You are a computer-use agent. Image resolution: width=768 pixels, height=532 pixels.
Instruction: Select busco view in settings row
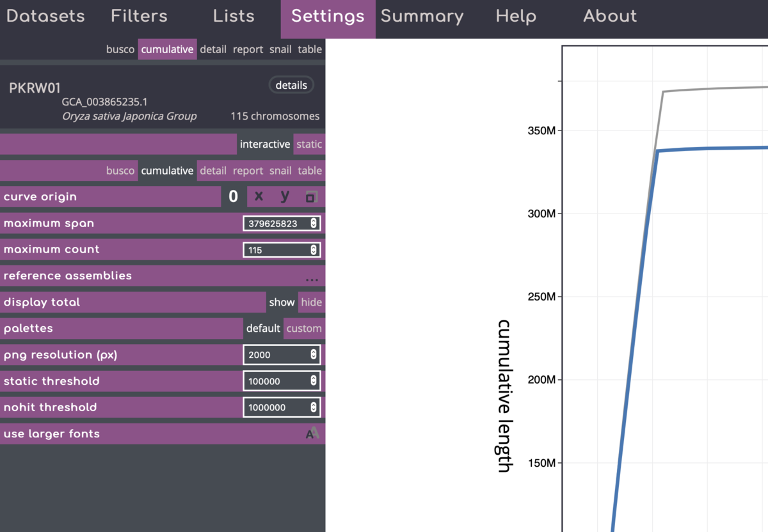pyautogui.click(x=120, y=171)
